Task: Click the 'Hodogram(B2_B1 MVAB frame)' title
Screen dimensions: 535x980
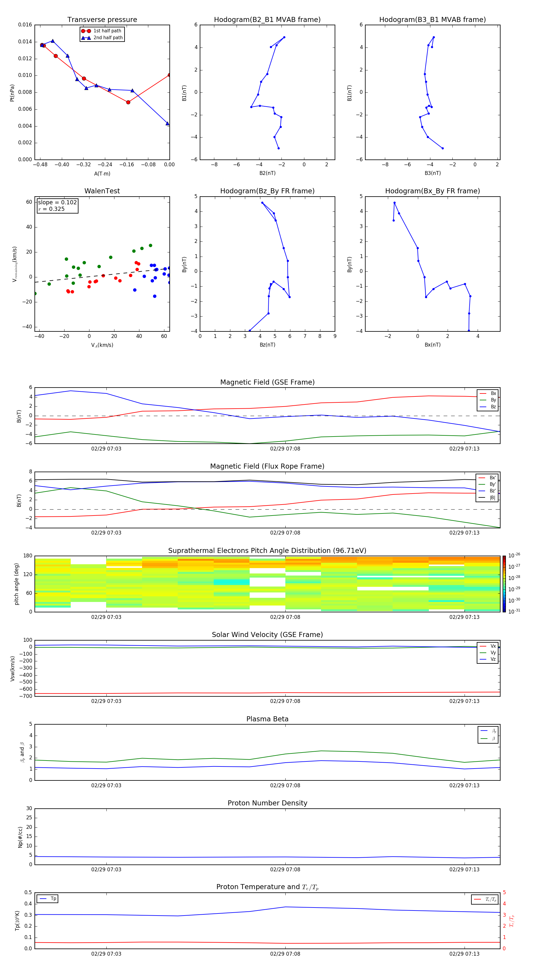Action: tap(267, 20)
